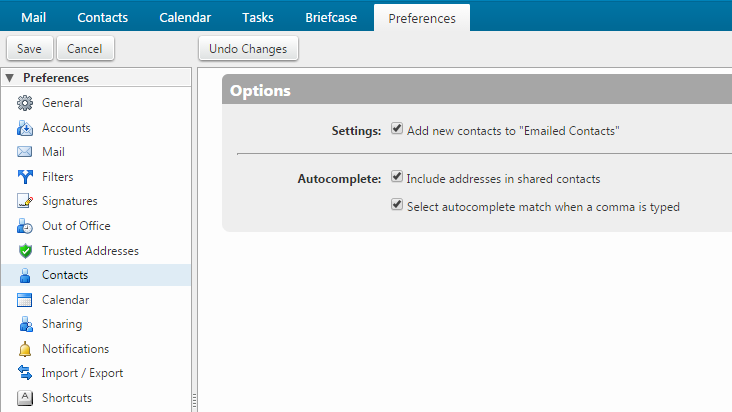Select the Notifications bell icon

(x=25, y=349)
